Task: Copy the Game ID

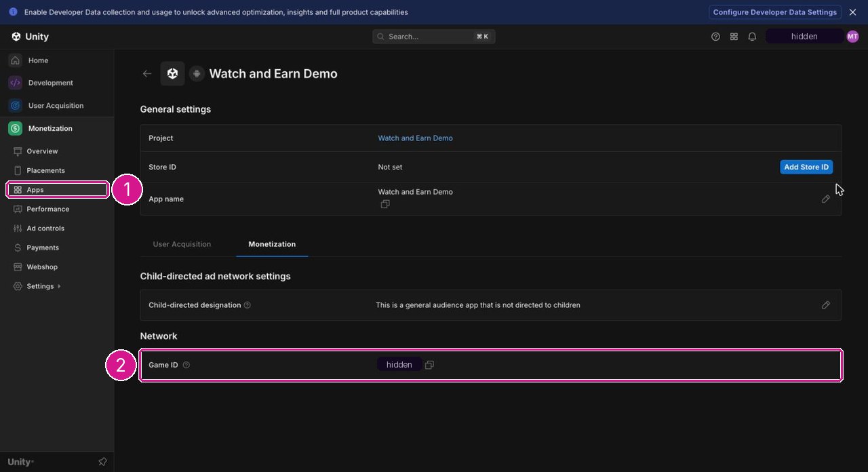Action: point(429,365)
